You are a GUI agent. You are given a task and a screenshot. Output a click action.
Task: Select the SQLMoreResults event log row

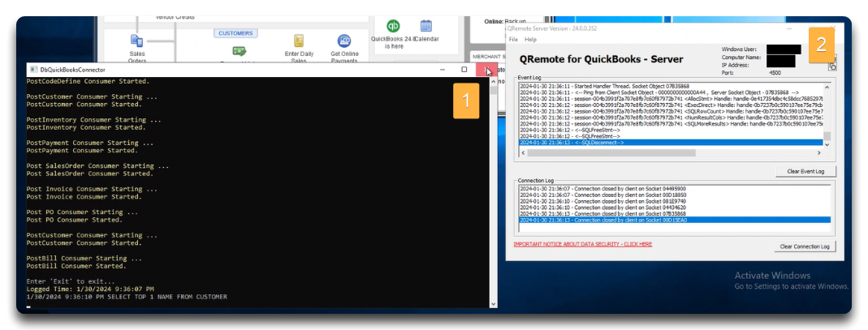coord(671,124)
